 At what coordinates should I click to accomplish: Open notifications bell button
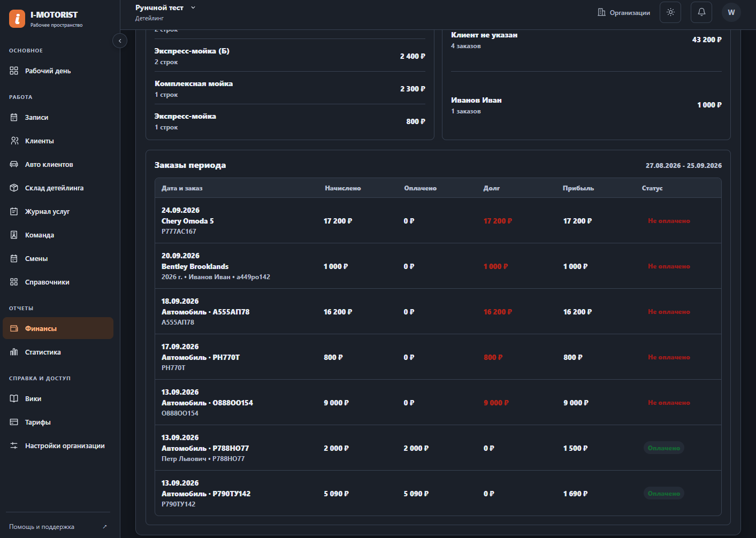tap(701, 12)
